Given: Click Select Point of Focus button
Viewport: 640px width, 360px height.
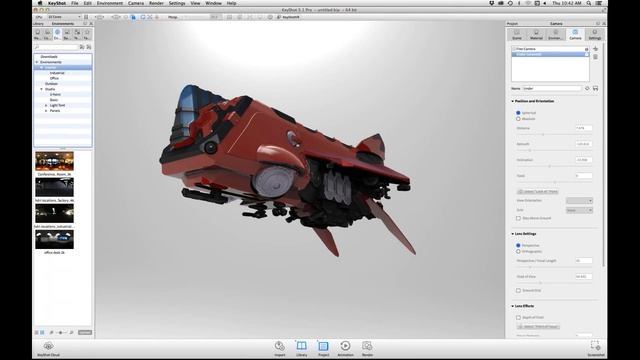Looking at the screenshot, I should pyautogui.click(x=538, y=327).
